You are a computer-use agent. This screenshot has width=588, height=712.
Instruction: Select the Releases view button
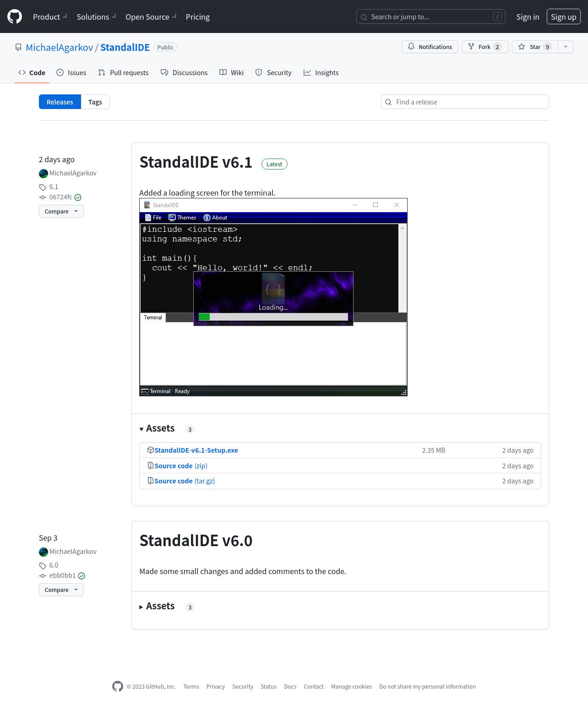60,102
